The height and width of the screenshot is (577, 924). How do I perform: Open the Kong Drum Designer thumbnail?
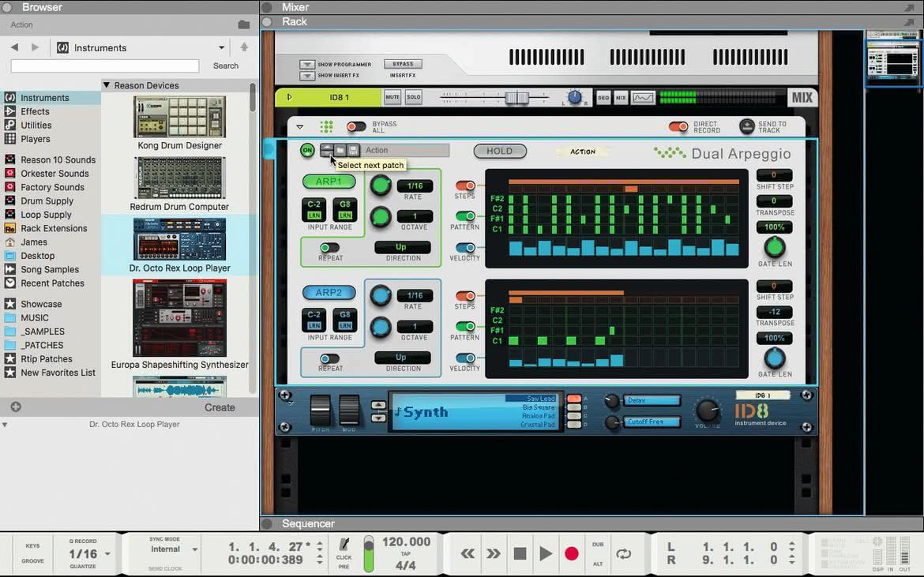pyautogui.click(x=180, y=117)
